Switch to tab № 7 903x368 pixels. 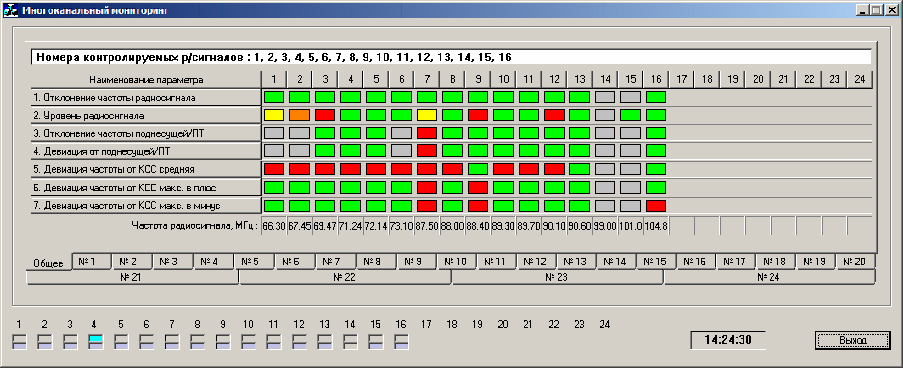pyautogui.click(x=336, y=261)
